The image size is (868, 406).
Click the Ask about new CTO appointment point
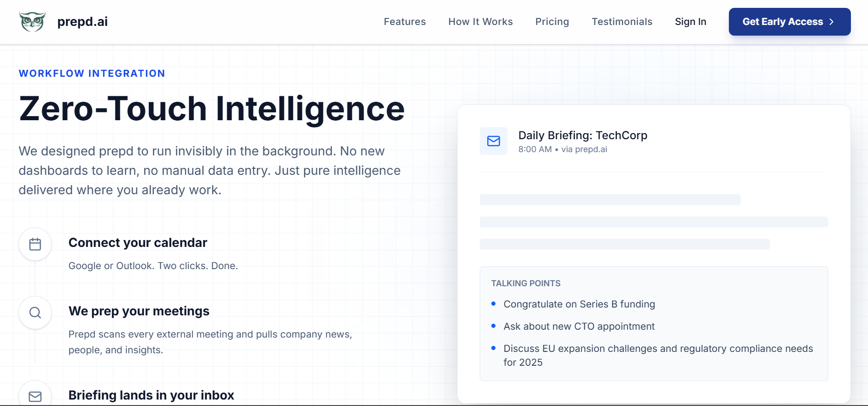(579, 326)
